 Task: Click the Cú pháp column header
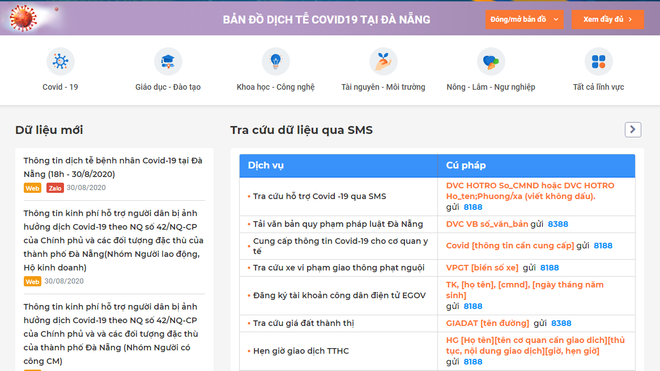pyautogui.click(x=536, y=165)
